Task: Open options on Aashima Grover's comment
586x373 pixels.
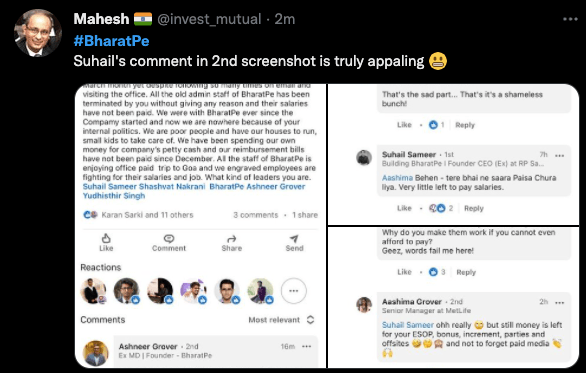Action: tap(559, 302)
